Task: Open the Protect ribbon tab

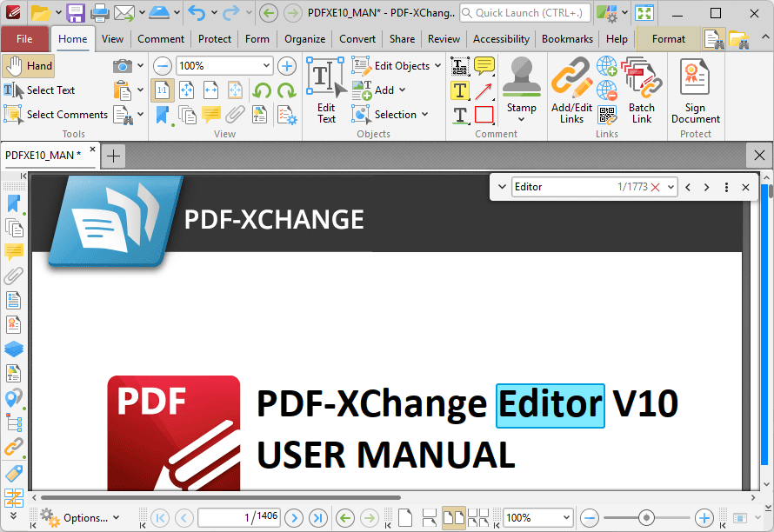Action: [214, 39]
